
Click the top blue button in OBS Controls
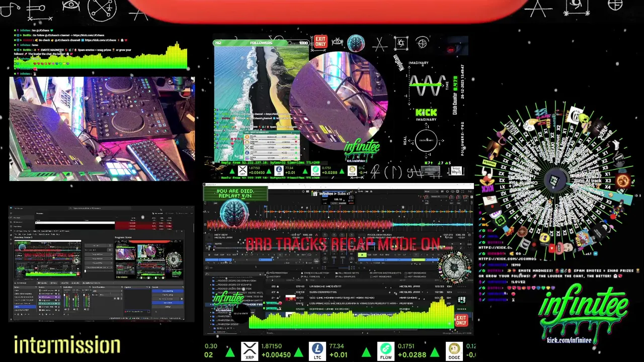pyautogui.click(x=168, y=291)
